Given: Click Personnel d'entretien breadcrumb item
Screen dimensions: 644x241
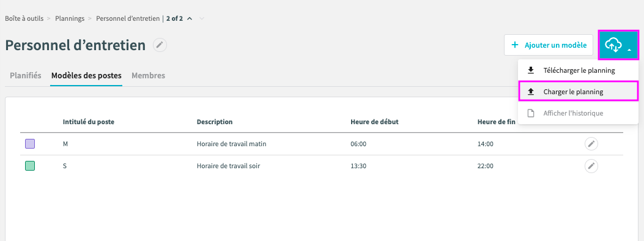Looking at the screenshot, I should 128,18.
